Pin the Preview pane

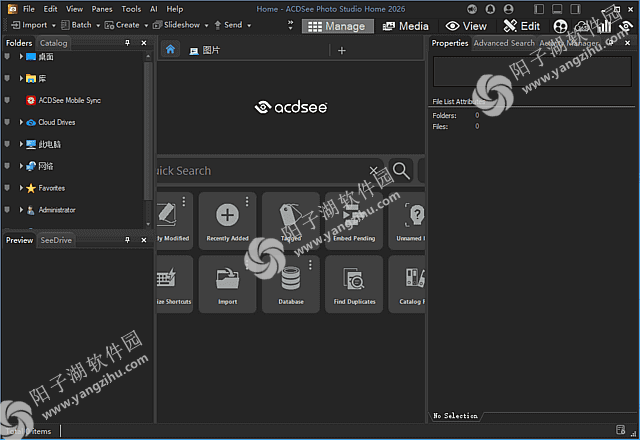coord(127,240)
